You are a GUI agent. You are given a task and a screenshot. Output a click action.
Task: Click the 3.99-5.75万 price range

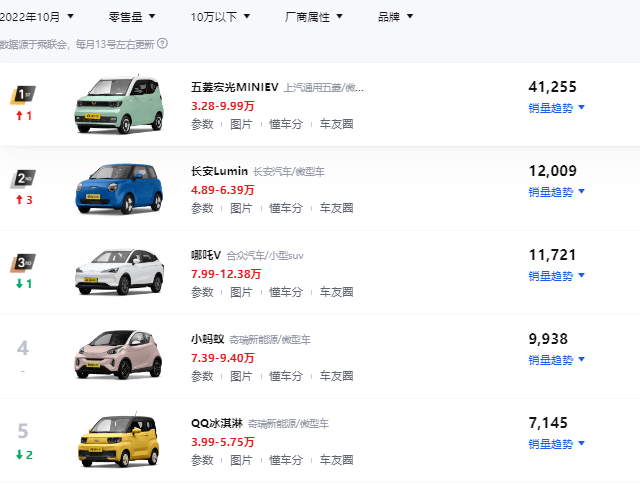click(223, 442)
